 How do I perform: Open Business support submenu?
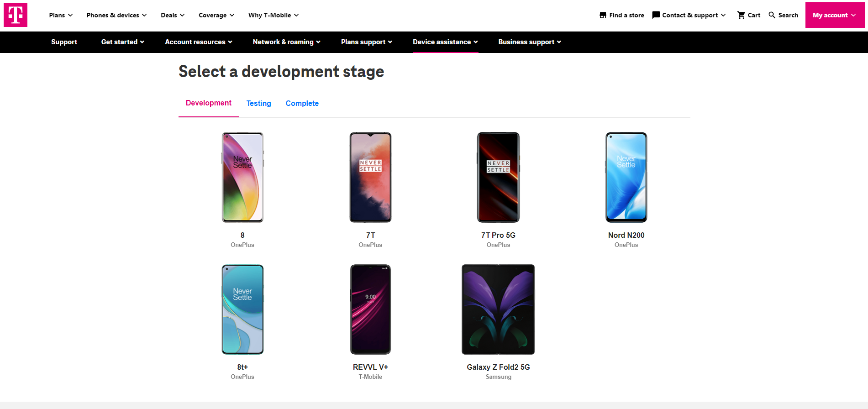click(530, 42)
